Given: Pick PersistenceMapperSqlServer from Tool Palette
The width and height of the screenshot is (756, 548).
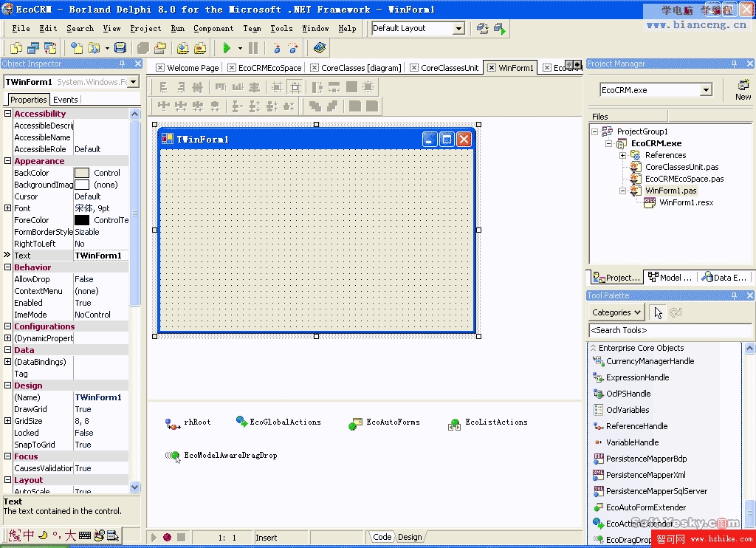Looking at the screenshot, I should coord(650,491).
